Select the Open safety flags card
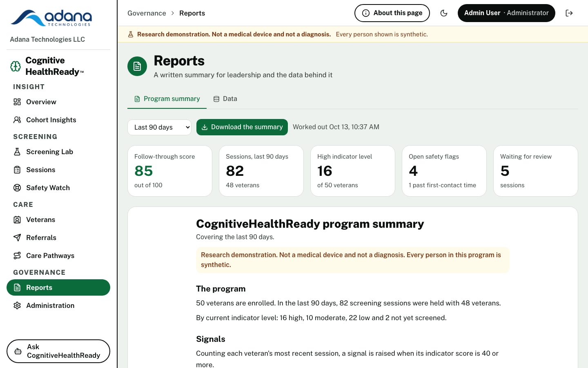This screenshot has height=368, width=588. 444,171
